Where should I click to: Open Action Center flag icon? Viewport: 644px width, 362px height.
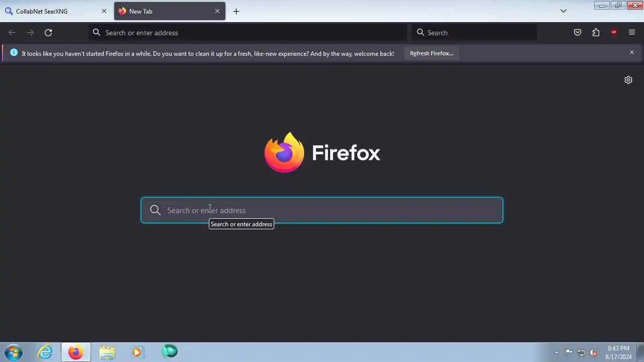point(569,352)
